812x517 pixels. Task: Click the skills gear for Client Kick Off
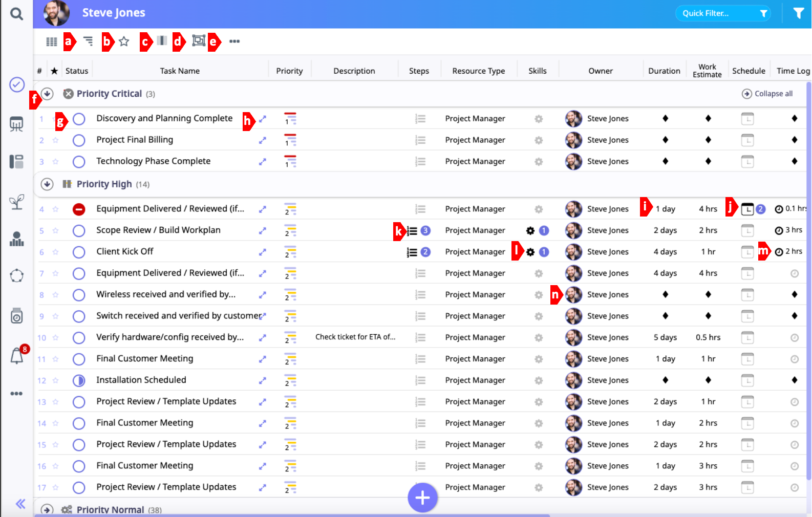[x=530, y=252]
